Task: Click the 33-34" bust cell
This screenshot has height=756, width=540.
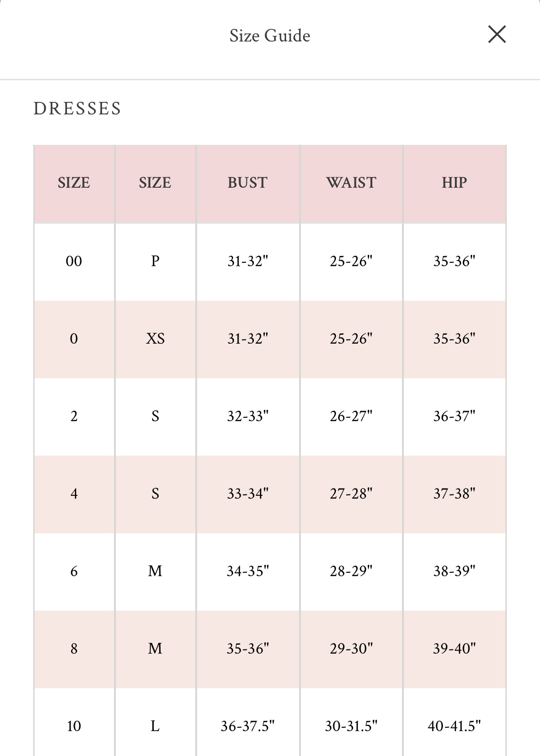Action: pyautogui.click(x=247, y=494)
